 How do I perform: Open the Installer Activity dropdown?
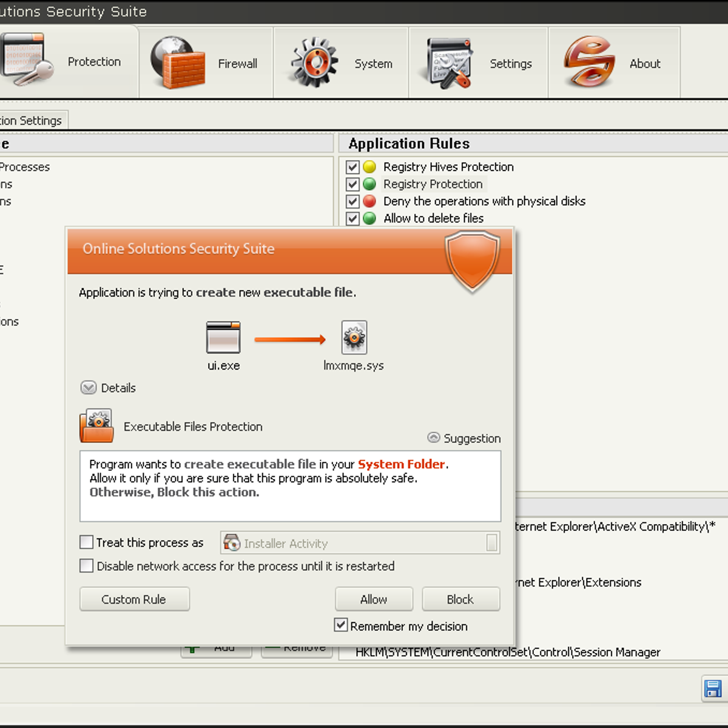493,542
